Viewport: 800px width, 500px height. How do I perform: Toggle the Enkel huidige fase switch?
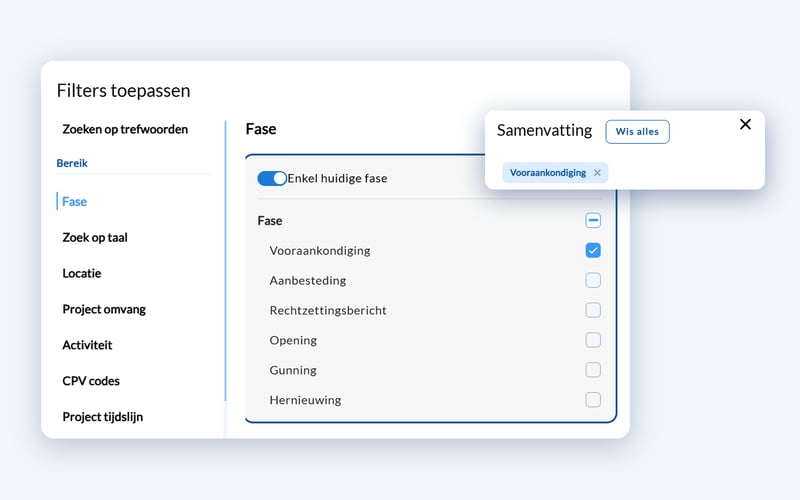pyautogui.click(x=272, y=178)
